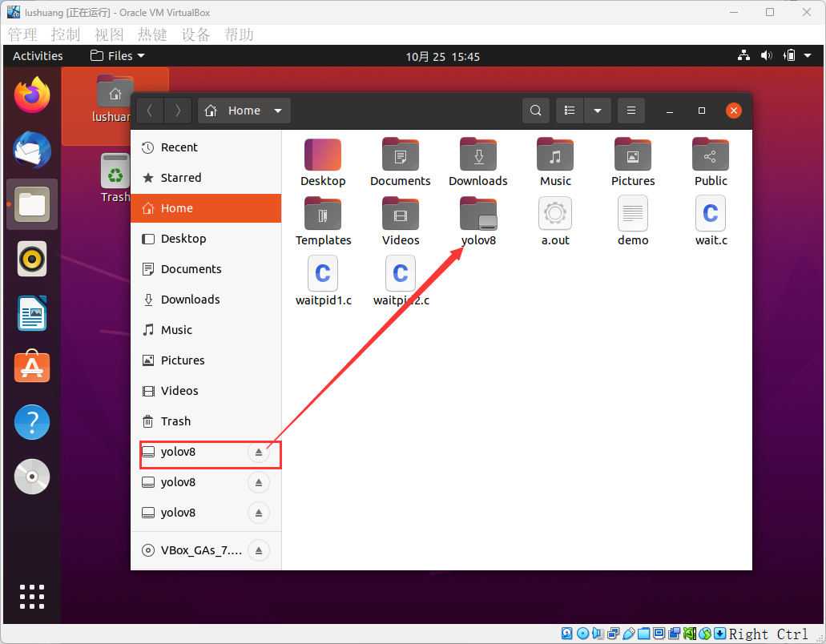Open the Documents folder icon
The height and width of the screenshot is (644, 826).
pos(401,162)
